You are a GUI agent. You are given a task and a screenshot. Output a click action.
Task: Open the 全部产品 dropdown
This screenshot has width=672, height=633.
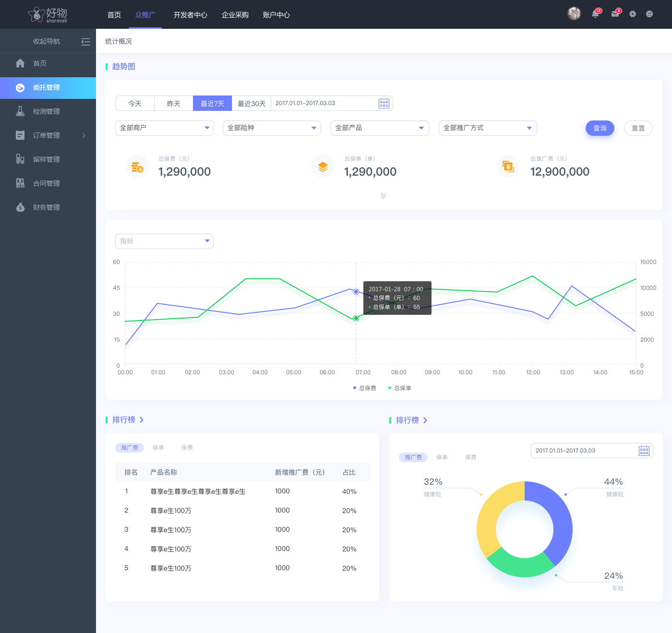click(380, 128)
